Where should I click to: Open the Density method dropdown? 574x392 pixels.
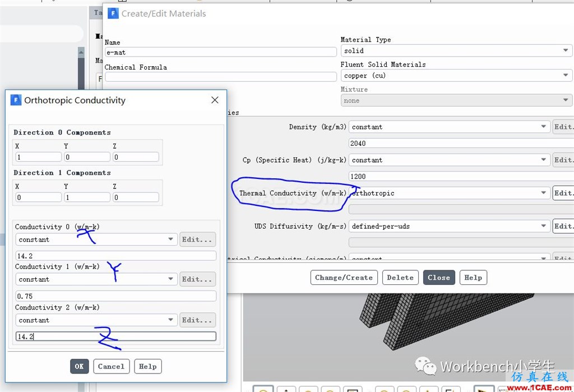(x=449, y=127)
